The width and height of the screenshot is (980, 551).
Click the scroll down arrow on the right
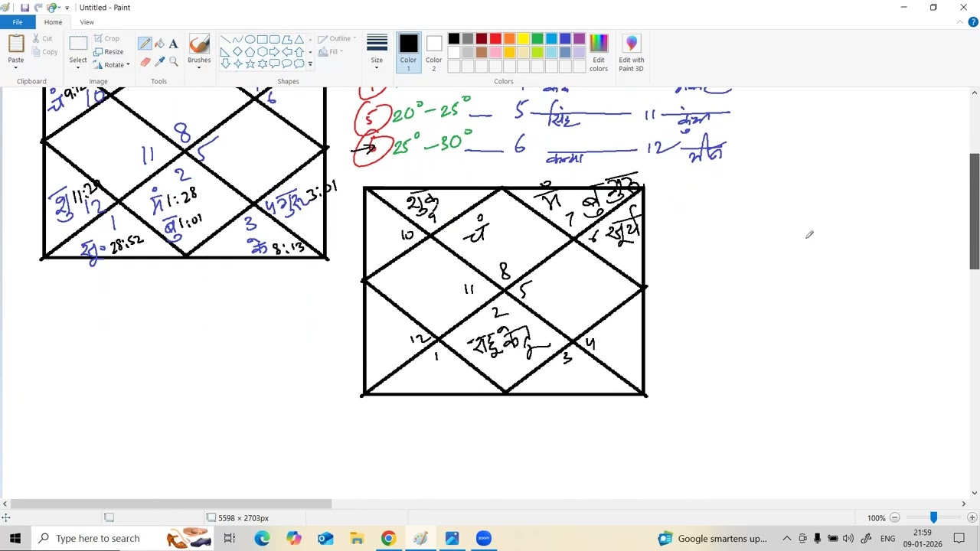[975, 493]
